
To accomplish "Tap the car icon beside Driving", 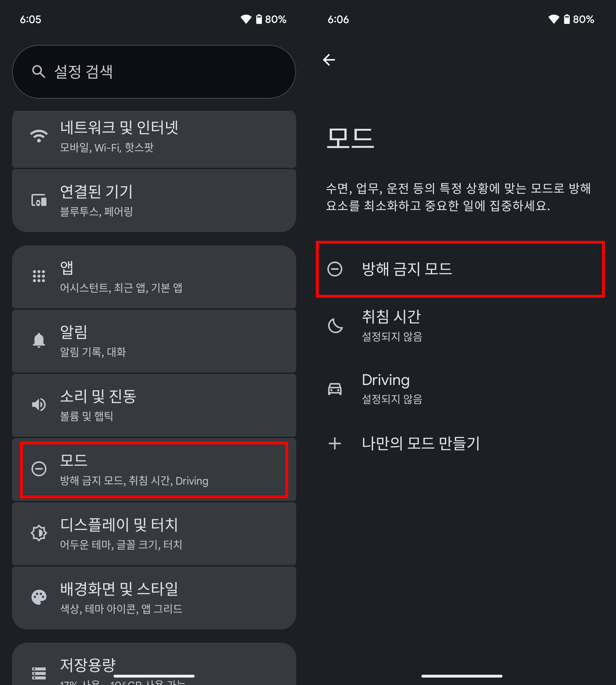I will tap(335, 388).
